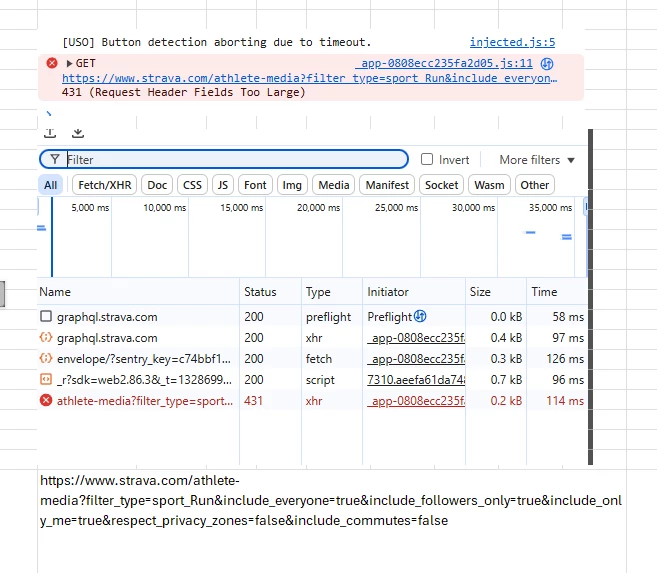Select the Other filter
Viewport: 657px width, 573px height.
[x=535, y=185]
